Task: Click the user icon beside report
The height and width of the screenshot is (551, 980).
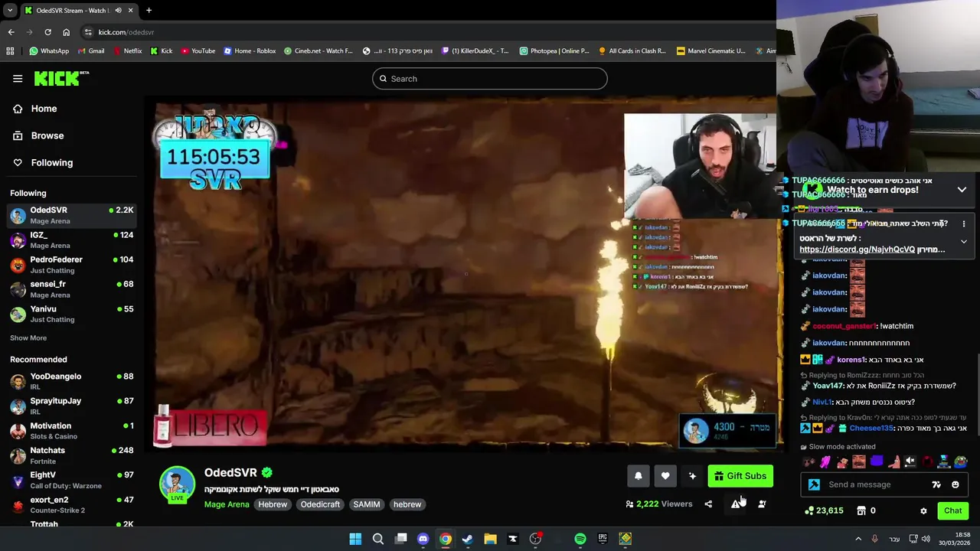Action: click(762, 504)
